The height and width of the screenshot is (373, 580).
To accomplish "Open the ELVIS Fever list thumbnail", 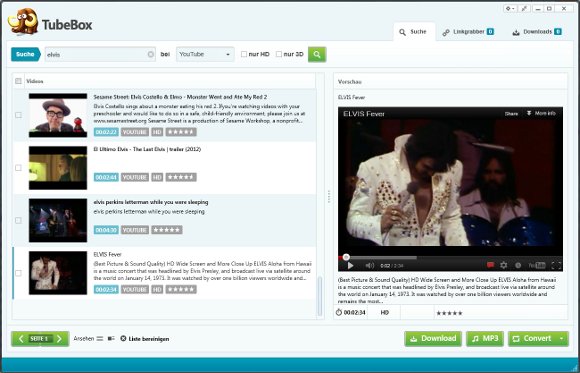I will pyautogui.click(x=58, y=273).
